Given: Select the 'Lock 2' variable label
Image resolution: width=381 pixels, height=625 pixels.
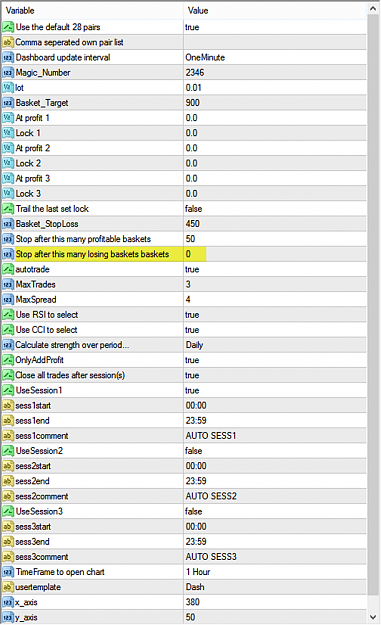Looking at the screenshot, I should [x=28, y=163].
